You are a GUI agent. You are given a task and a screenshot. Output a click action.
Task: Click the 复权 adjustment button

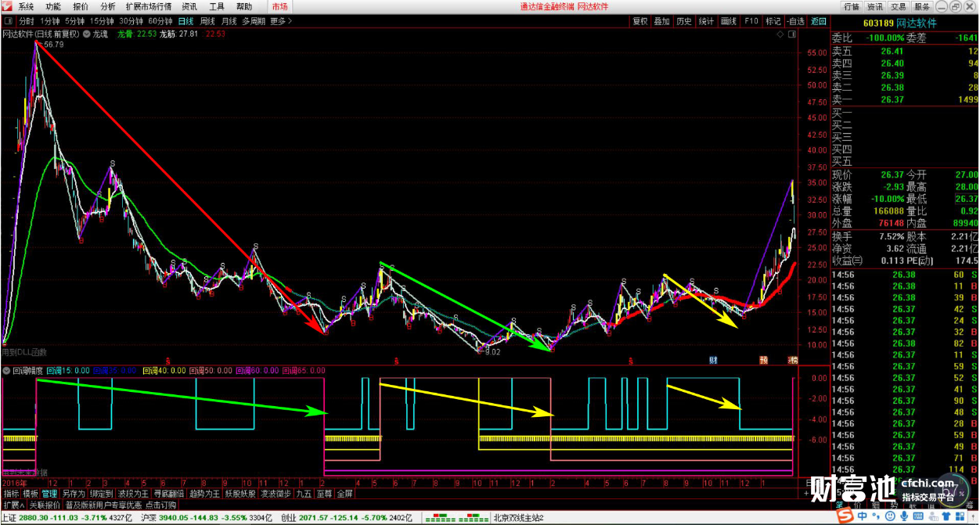tap(640, 21)
